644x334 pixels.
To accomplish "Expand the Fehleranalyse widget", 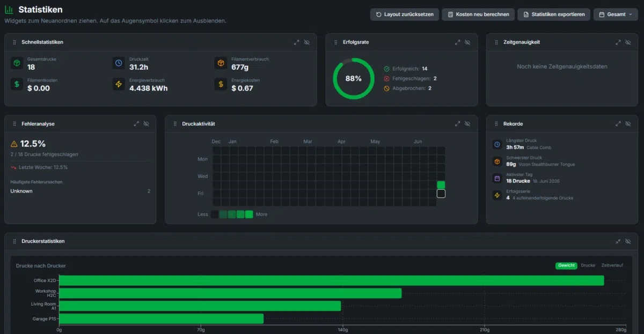I will click(x=136, y=124).
